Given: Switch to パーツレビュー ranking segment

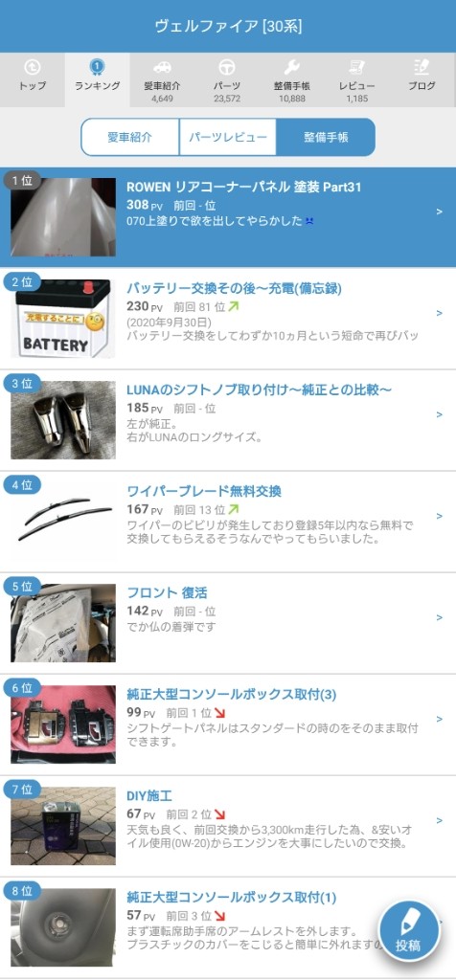Looking at the screenshot, I should 228,138.
